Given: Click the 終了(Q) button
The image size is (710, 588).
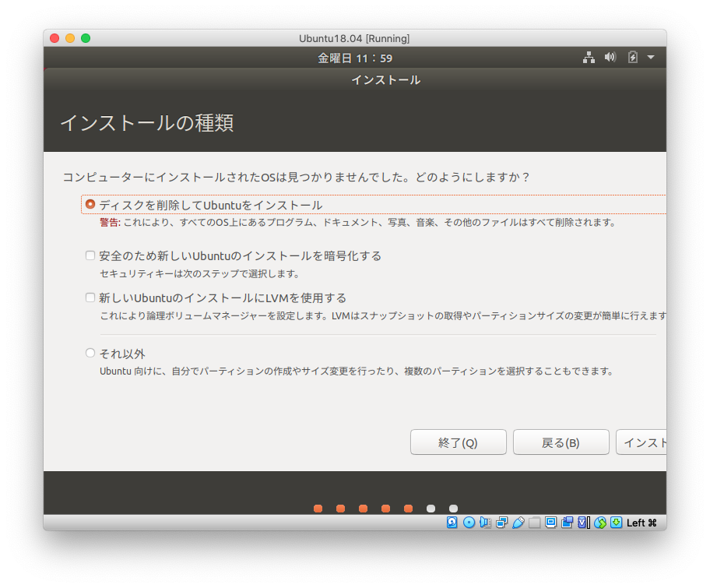Looking at the screenshot, I should [x=458, y=442].
